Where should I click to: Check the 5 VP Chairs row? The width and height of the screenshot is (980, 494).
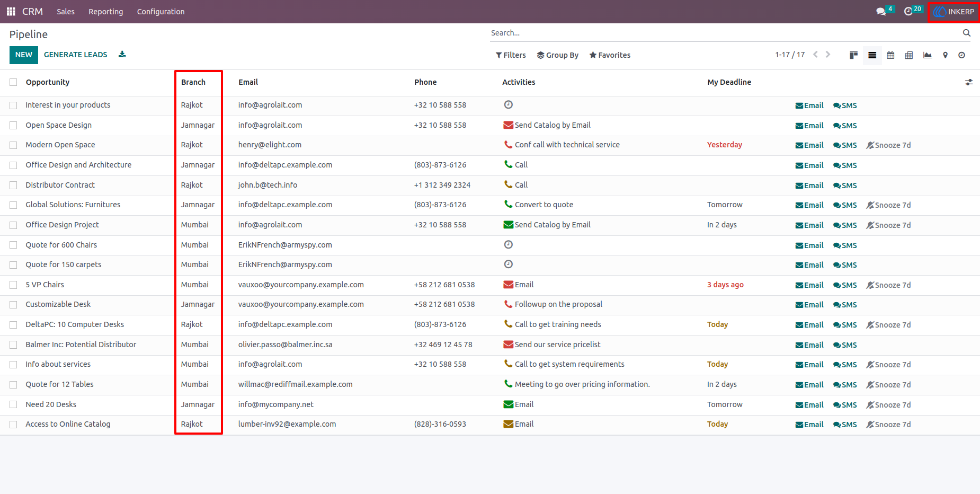tap(13, 285)
